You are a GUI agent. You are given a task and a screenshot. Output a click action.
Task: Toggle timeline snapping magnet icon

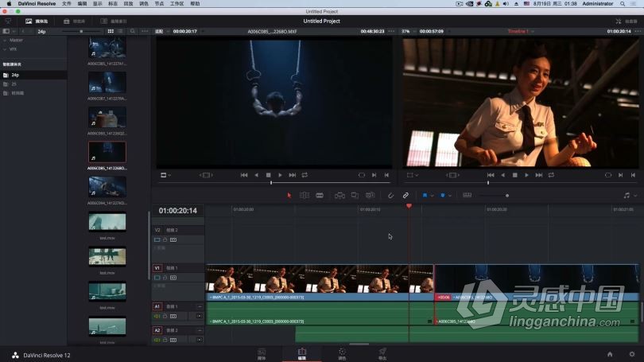390,196
